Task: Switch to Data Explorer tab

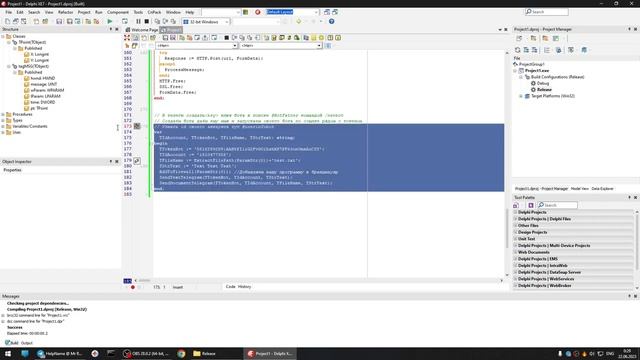Action: point(602,189)
